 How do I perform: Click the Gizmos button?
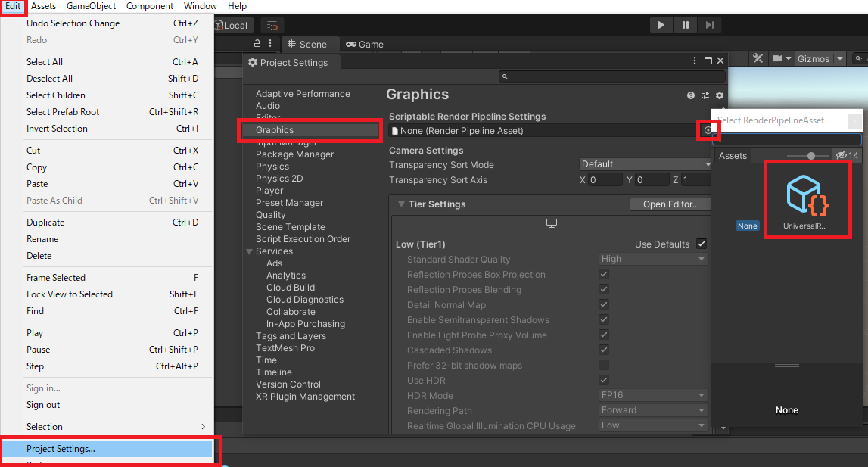pos(814,58)
